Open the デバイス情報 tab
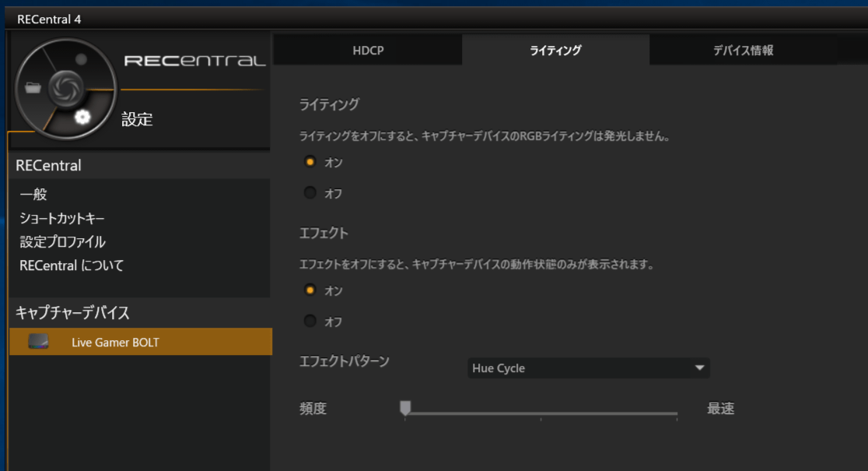 (743, 50)
